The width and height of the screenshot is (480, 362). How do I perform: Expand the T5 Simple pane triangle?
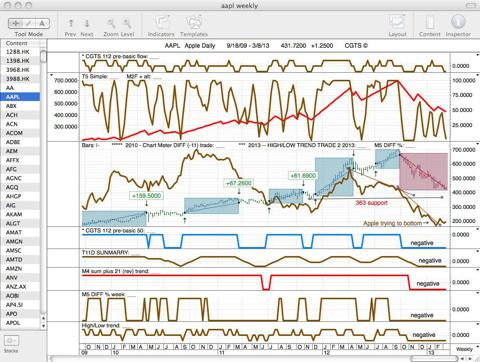[51, 76]
